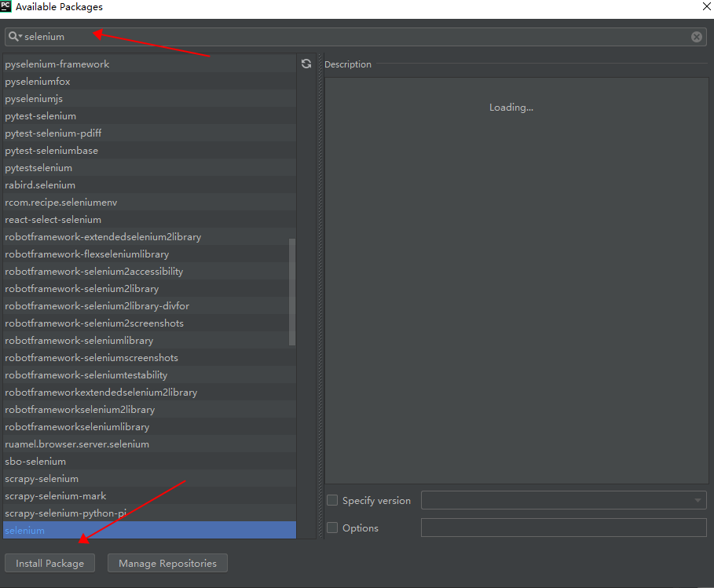Screen dimensions: 714x588
Task: Choose pytest-selenium from the list
Action: pos(149,116)
